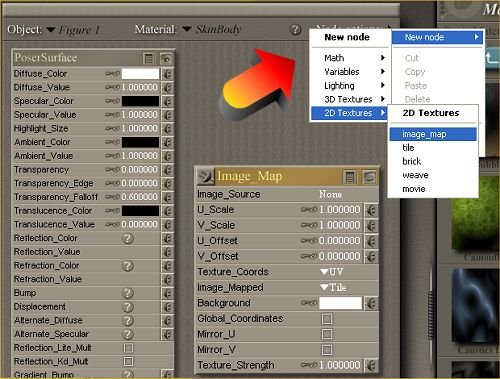
Task: Select green camouflage material thumbnail
Action: tap(476, 213)
